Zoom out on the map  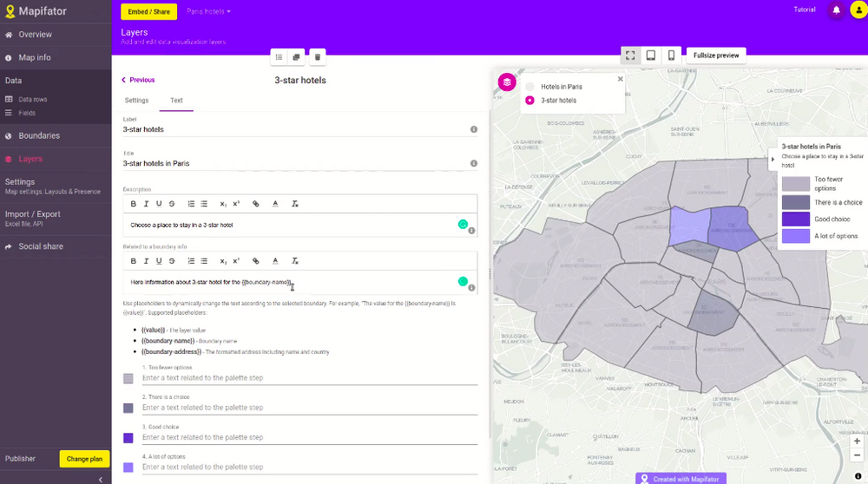click(857, 455)
